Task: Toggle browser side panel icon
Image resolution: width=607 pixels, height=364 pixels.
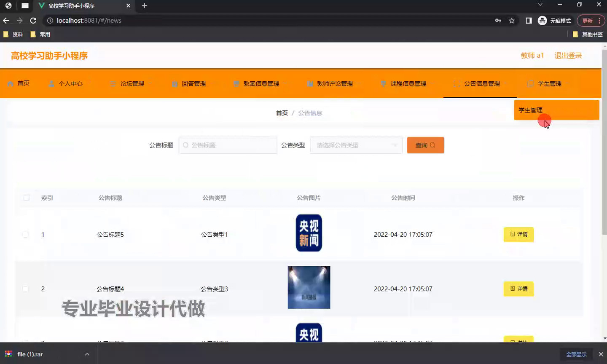Action: 529,20
